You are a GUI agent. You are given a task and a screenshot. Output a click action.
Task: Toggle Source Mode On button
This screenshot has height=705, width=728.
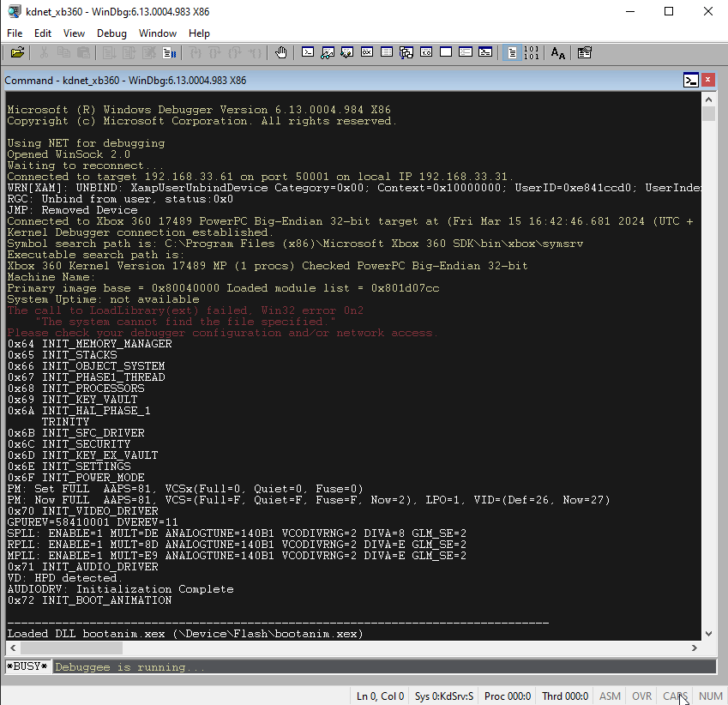[512, 52]
